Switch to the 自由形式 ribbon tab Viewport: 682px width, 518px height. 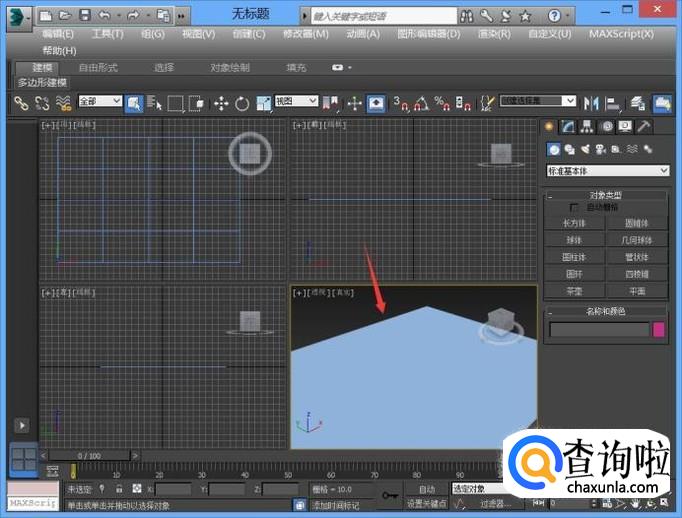tap(98, 67)
